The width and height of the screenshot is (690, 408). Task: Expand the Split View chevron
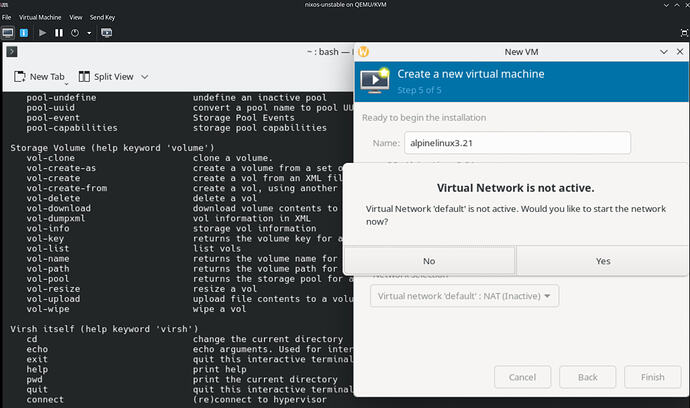coord(144,77)
